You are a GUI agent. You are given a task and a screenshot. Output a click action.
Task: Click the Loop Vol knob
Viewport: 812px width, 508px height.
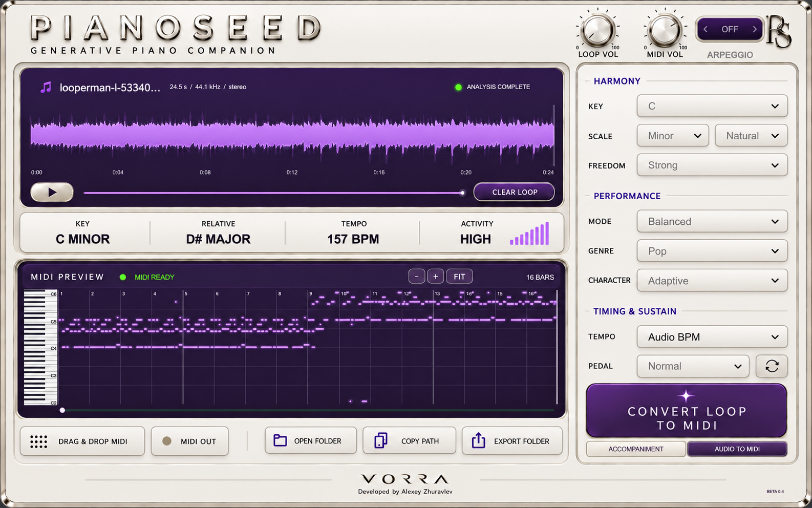pyautogui.click(x=597, y=30)
